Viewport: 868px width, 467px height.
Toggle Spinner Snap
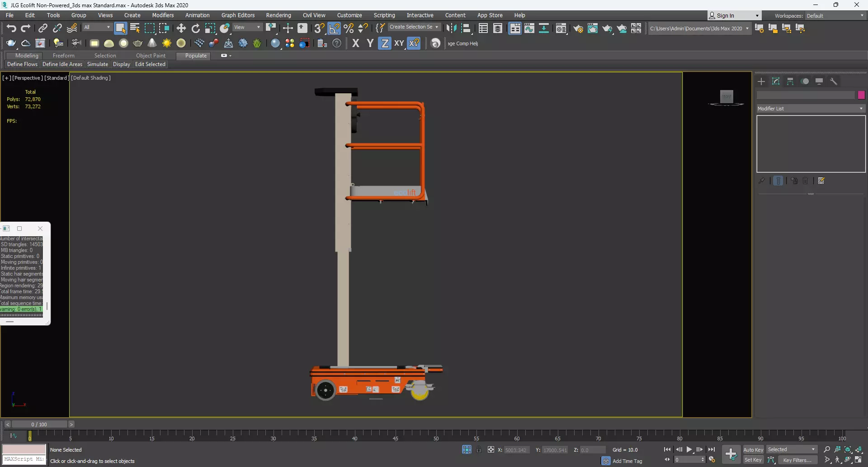point(363,28)
